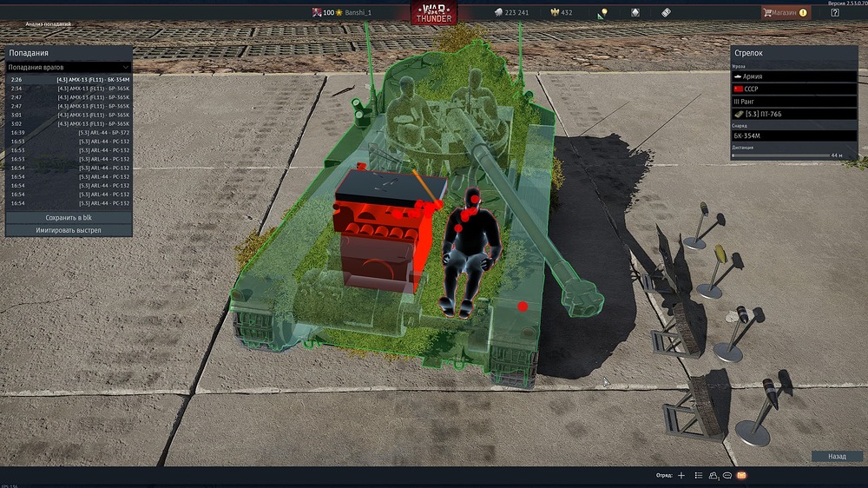Open the highlighted orange mail envelope
Viewport: 868px width, 488px height.
click(x=741, y=476)
